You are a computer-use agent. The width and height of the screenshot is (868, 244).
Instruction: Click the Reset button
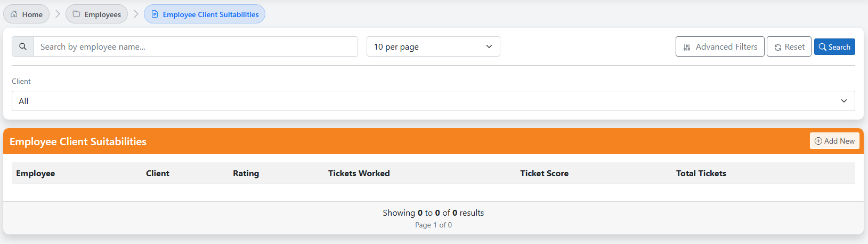point(789,47)
